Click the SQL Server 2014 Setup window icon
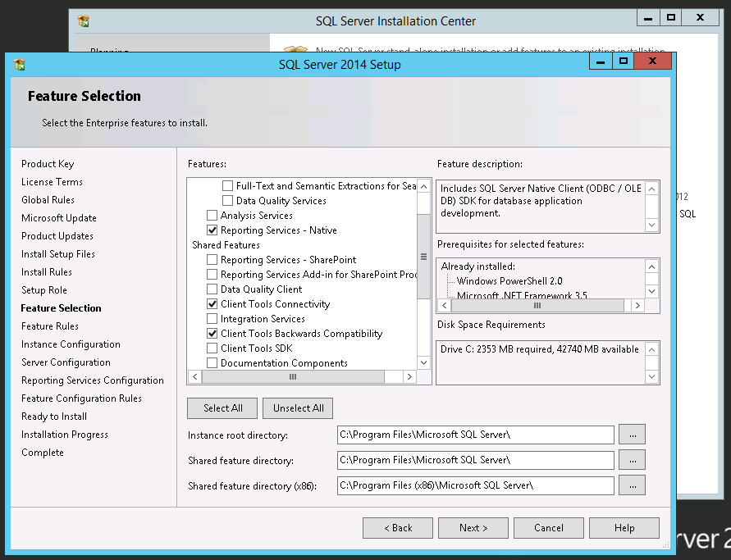Viewport: 731px width, 560px height. click(20, 64)
